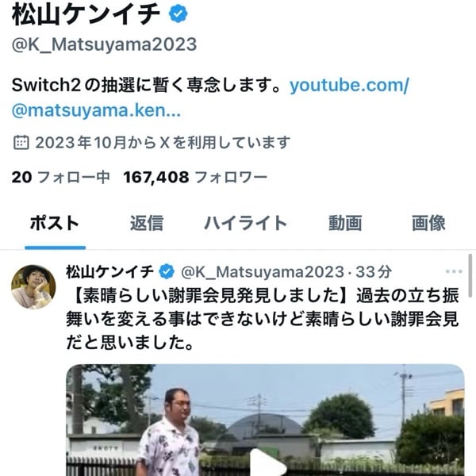Click the 松山ケンイチ name in the post header
This screenshot has width=476, height=476.
(x=110, y=271)
